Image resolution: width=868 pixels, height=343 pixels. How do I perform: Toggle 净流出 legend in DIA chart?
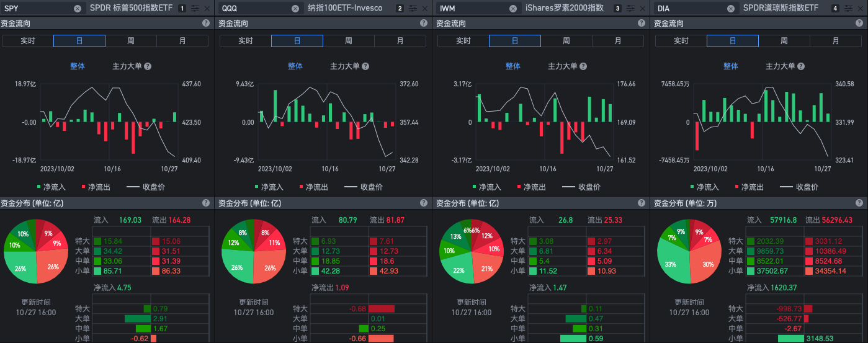(x=749, y=187)
